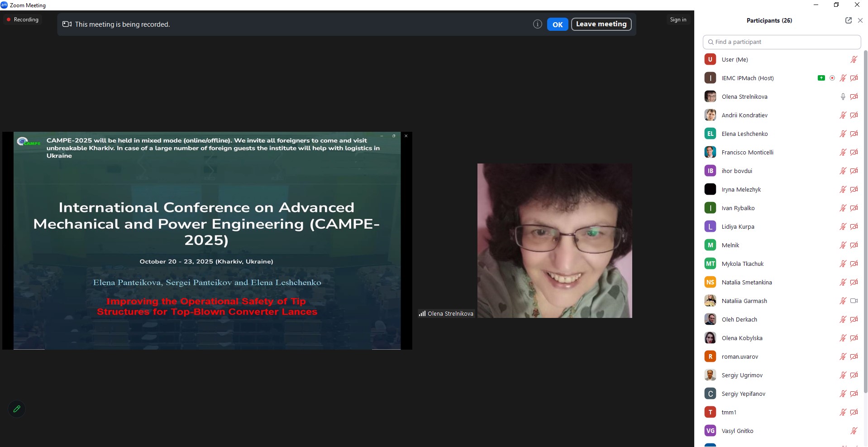Click the green annotation pencil icon
This screenshot has width=868, height=447.
click(x=17, y=409)
